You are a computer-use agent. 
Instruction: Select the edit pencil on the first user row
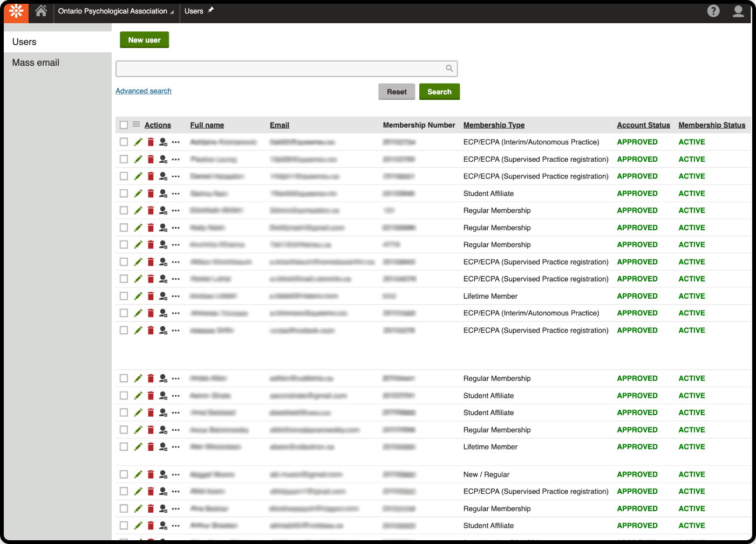tap(138, 142)
